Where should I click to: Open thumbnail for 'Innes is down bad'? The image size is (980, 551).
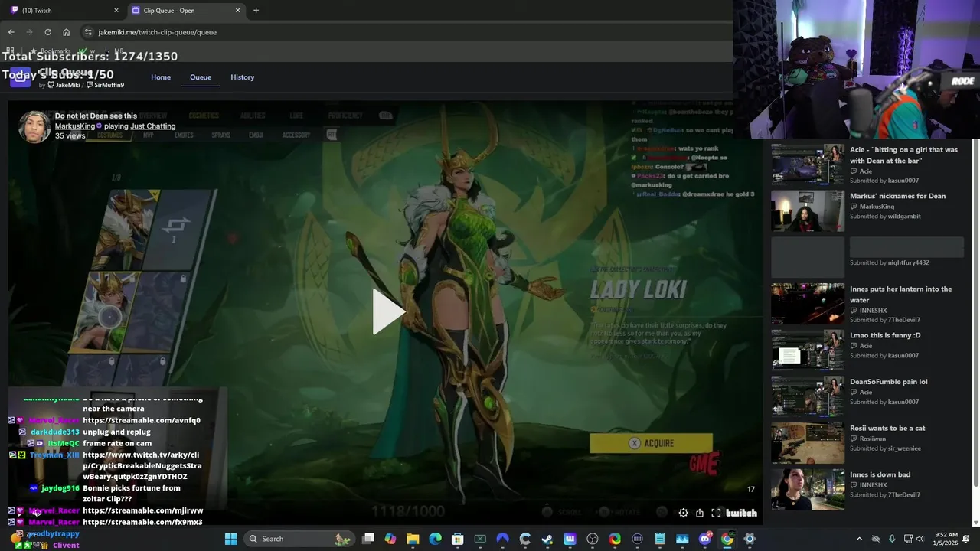[808, 490]
